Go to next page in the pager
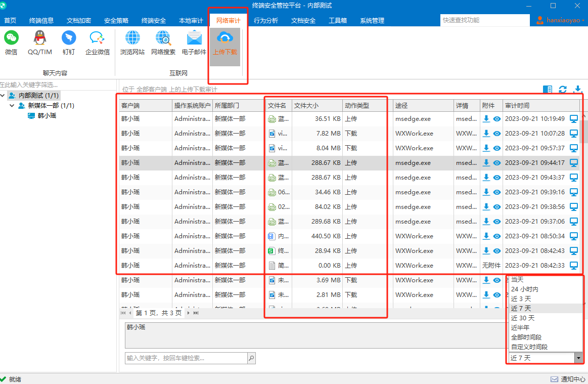 coord(188,313)
